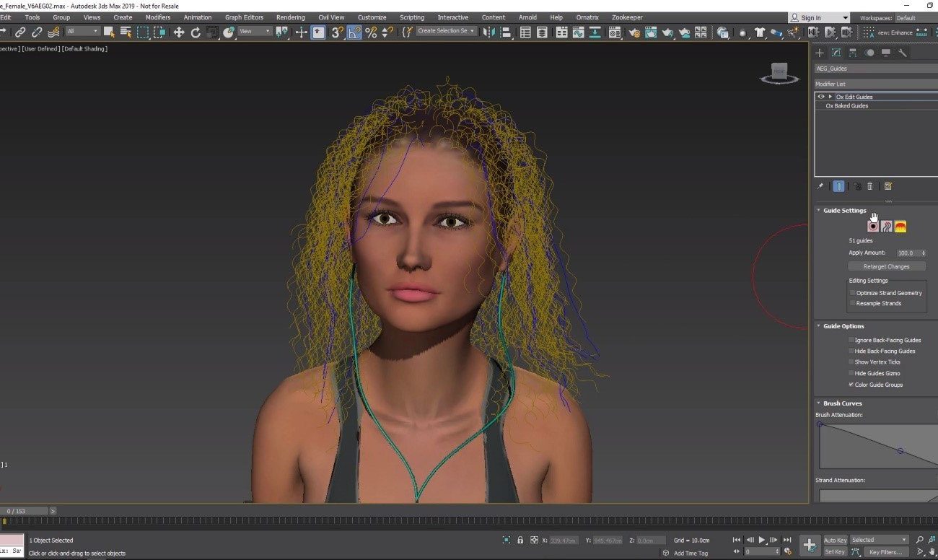Image resolution: width=938 pixels, height=560 pixels.
Task: Toggle Auto Key mode
Action: (835, 540)
